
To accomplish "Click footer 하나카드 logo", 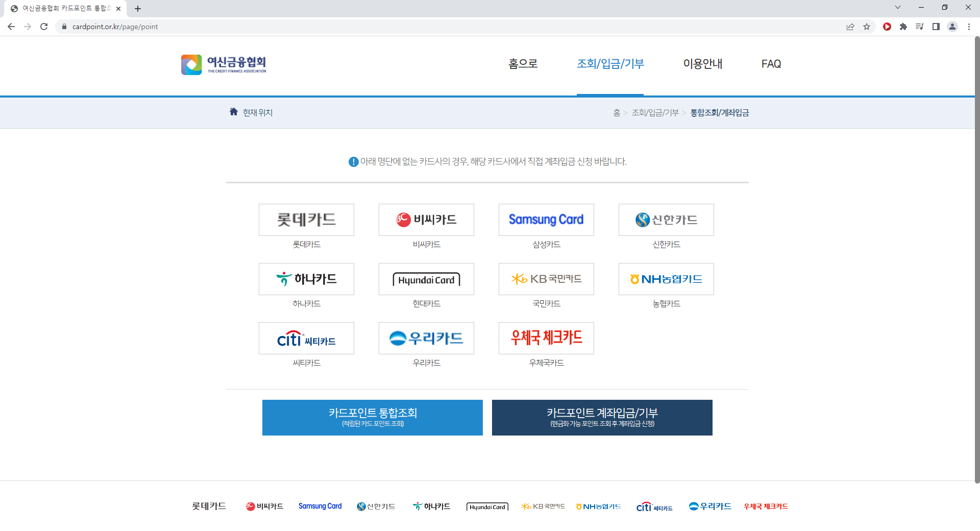I will 431,506.
